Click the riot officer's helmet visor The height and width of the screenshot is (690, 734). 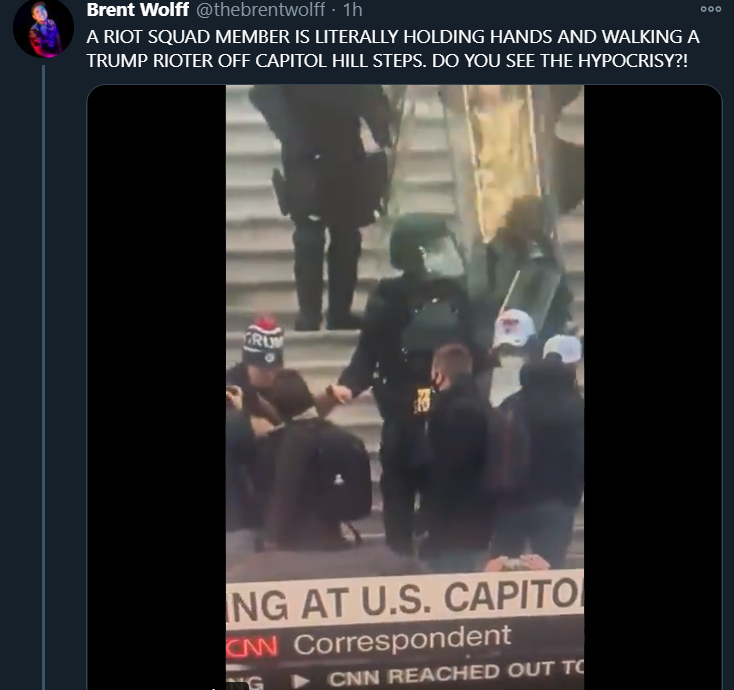[x=442, y=257]
